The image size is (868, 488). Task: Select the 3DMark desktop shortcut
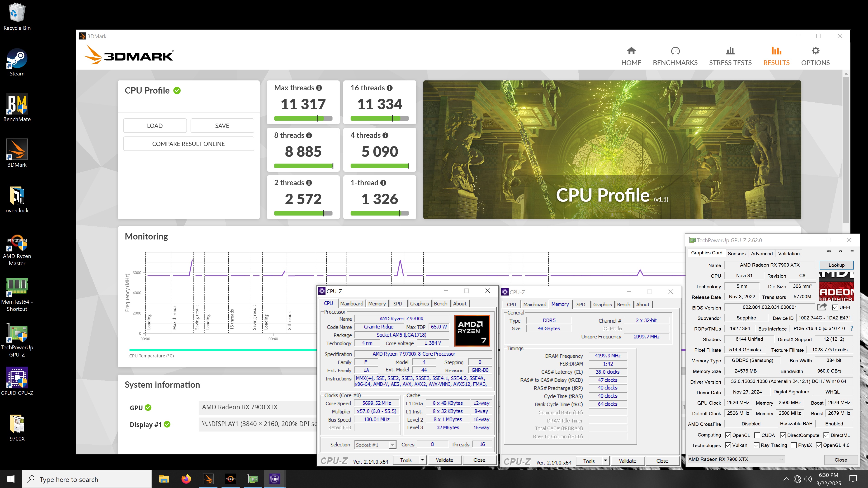[x=17, y=154]
